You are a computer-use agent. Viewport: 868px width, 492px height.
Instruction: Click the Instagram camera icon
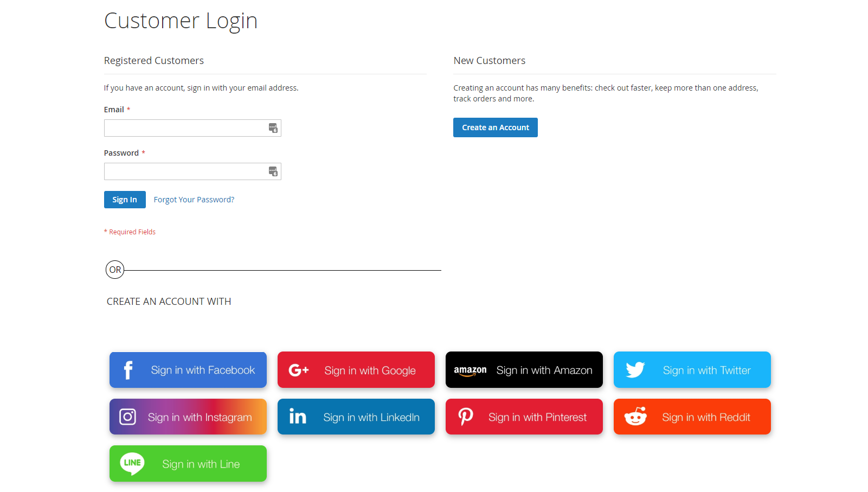pyautogui.click(x=127, y=417)
